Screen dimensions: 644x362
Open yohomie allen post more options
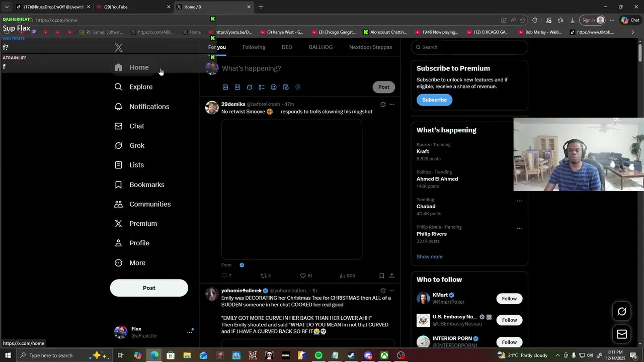click(392, 291)
